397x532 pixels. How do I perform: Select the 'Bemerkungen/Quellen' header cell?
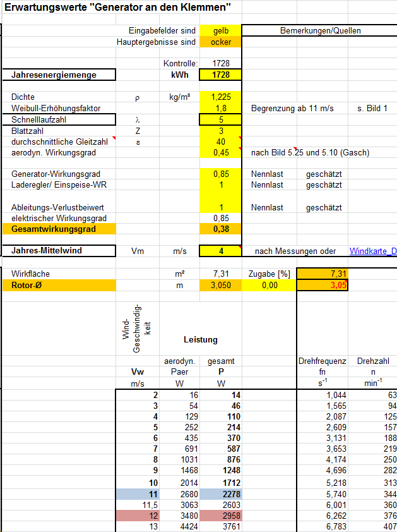click(320, 31)
